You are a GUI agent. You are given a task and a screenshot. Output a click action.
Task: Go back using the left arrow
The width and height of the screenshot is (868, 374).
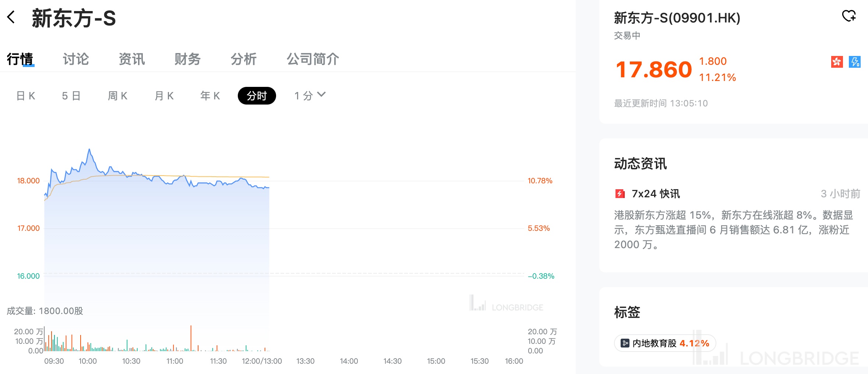pos(11,17)
